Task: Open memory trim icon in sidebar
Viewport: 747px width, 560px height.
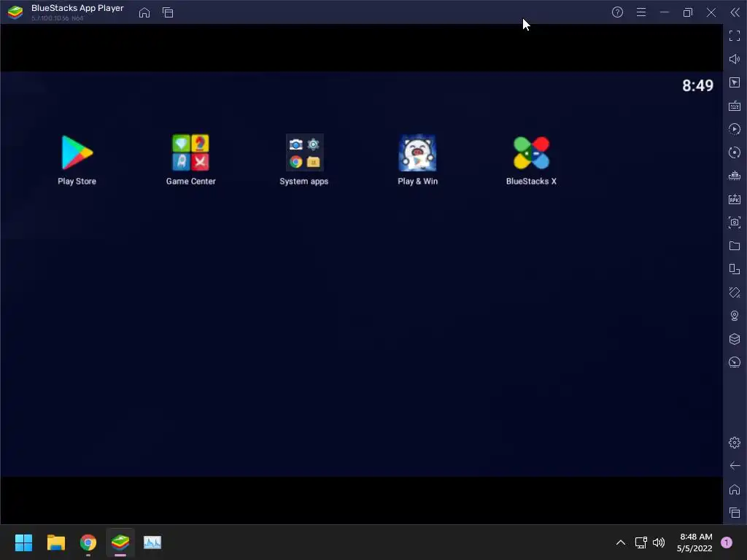Action: pos(735,176)
